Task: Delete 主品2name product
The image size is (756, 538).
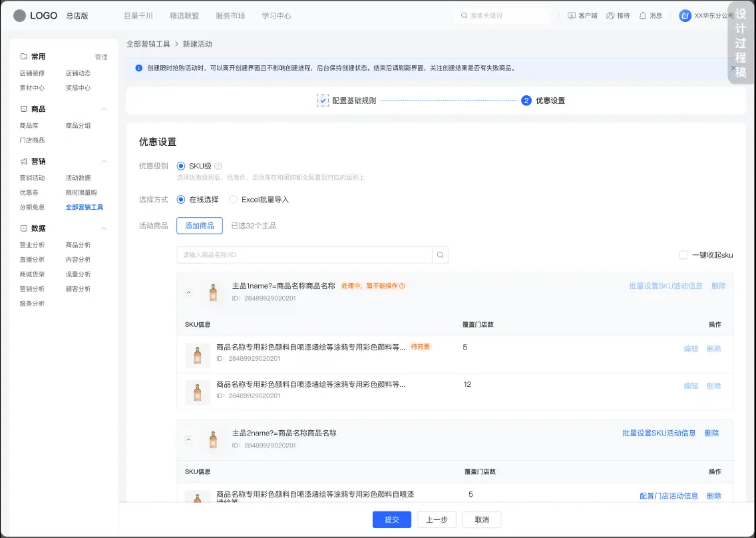Action: [711, 433]
